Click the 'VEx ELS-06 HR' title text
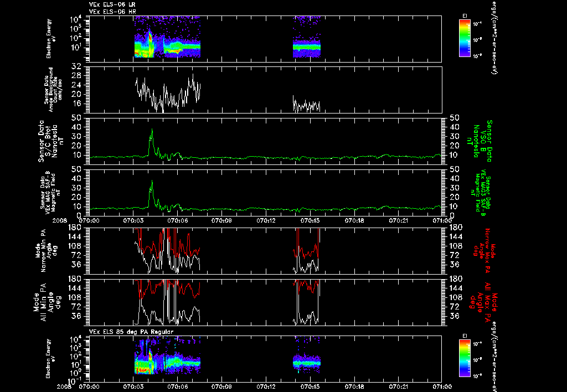 [x=112, y=12]
